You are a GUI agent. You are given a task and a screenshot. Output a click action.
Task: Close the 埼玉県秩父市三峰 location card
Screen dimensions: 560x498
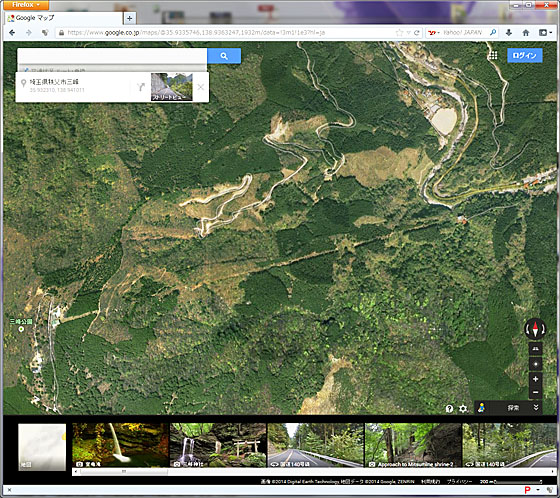[201, 87]
